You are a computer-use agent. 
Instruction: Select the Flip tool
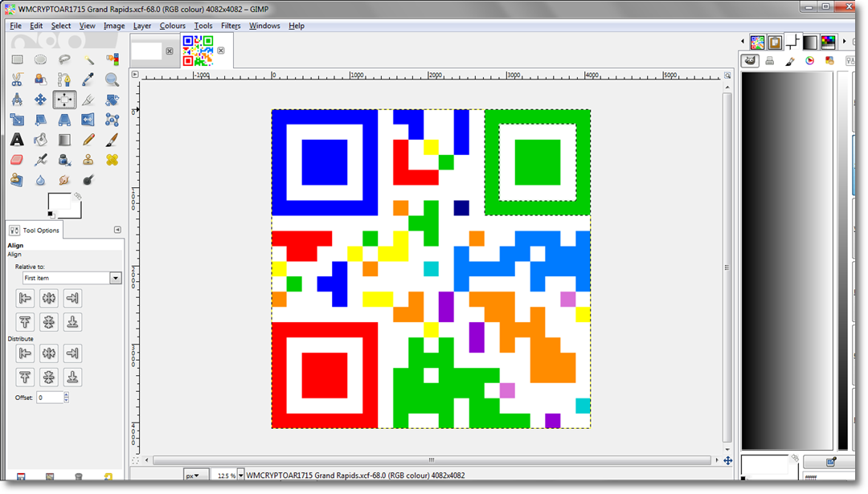tap(88, 120)
